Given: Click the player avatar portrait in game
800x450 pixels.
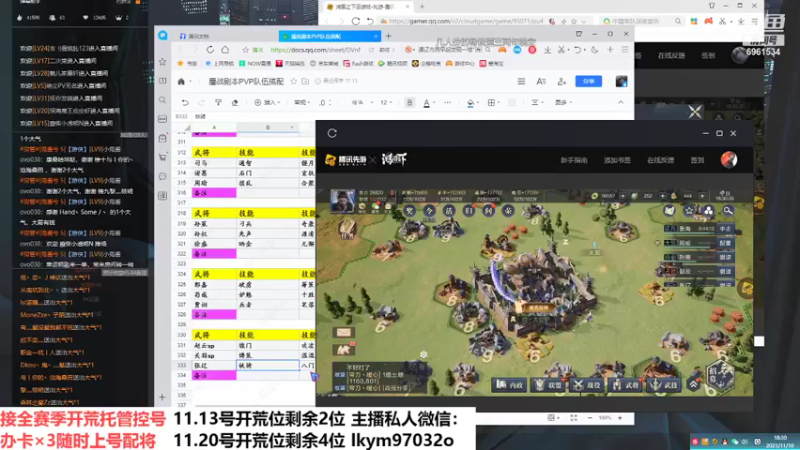Looking at the screenshot, I should [x=342, y=201].
